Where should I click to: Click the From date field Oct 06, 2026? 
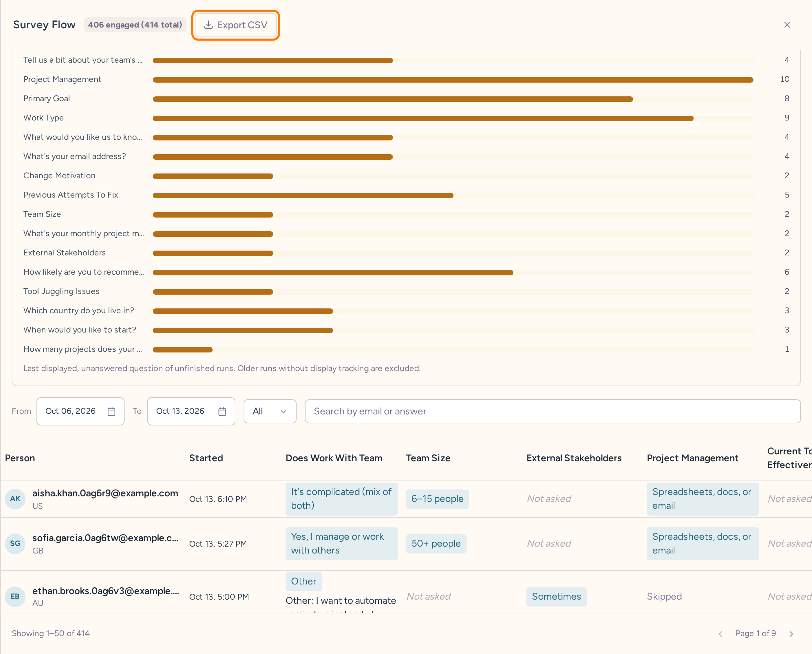point(80,411)
